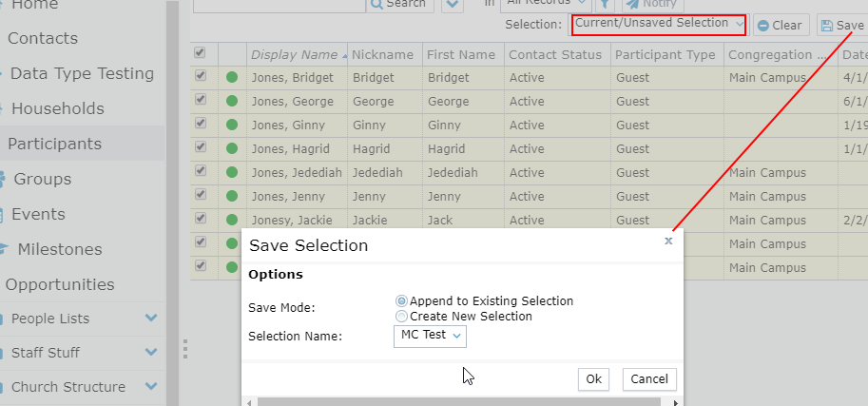Viewport: 868px width, 406px height.
Task: Select Create New Selection radio button
Action: 401,317
